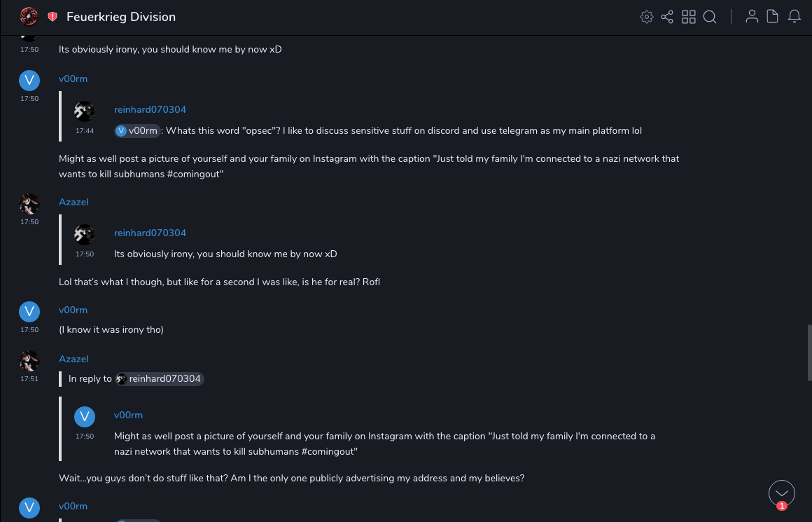Click the notifications bell icon
The image size is (812, 522).
(x=794, y=17)
